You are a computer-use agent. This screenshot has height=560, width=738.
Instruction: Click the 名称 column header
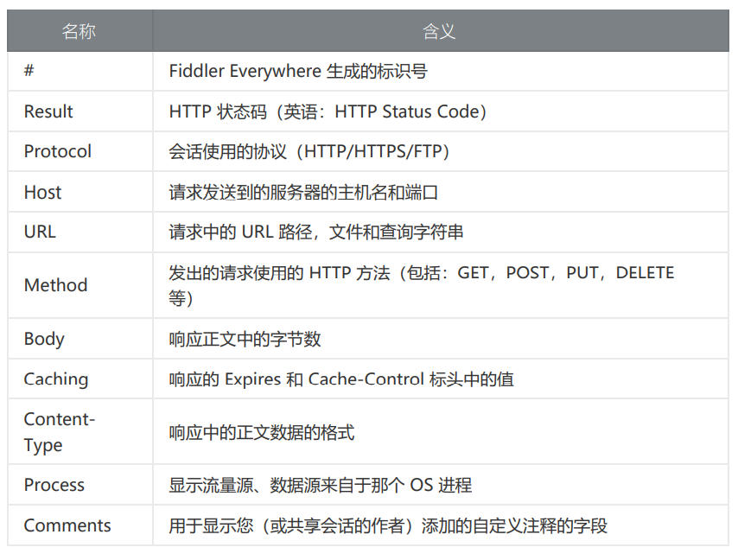pyautogui.click(x=80, y=31)
